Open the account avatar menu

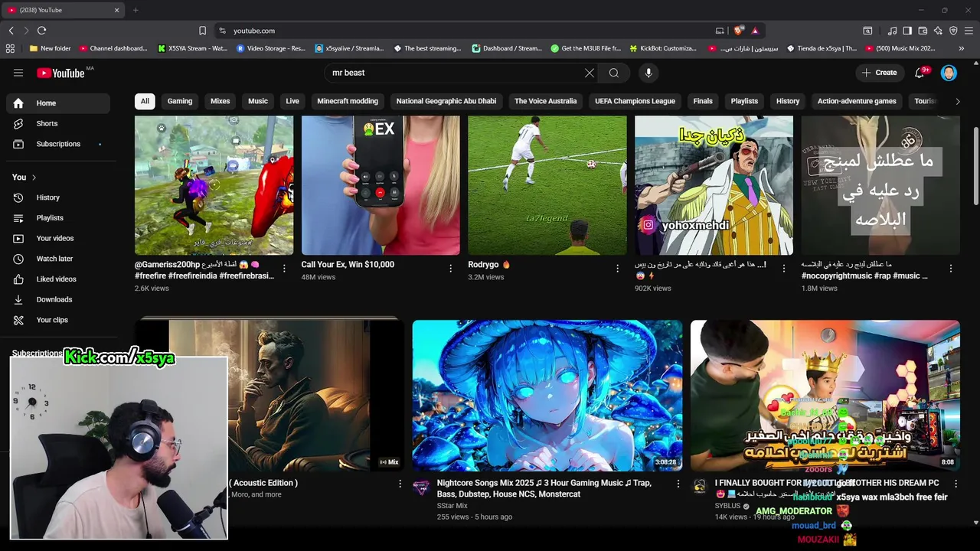point(949,73)
